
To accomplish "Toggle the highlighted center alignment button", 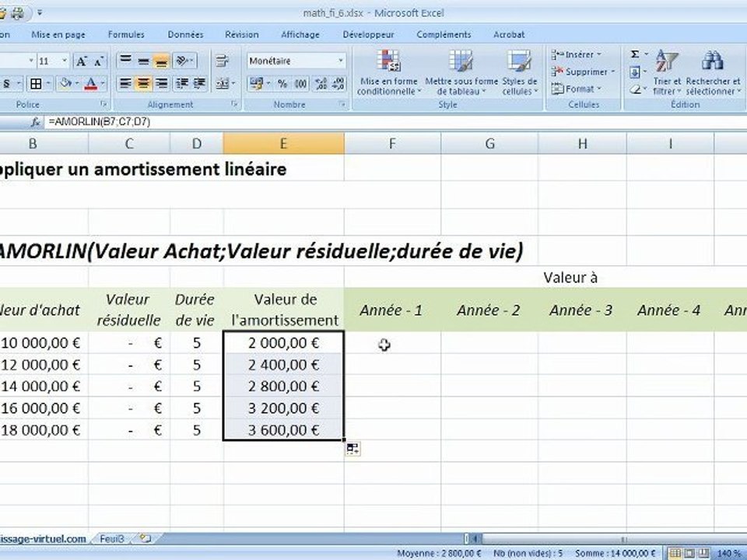I will click(x=143, y=84).
